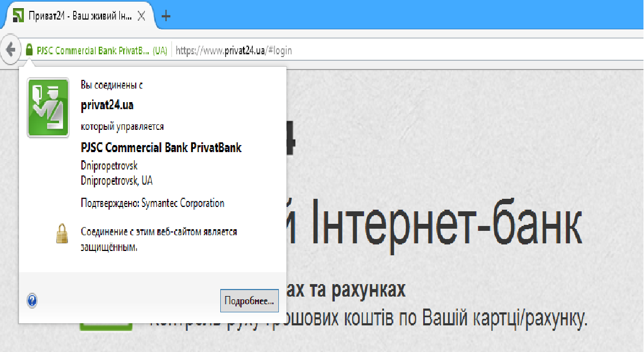Viewport: 644px width, 352px height.
Task: Click the Dnipropetrovsk, UA location line
Action: click(117, 180)
